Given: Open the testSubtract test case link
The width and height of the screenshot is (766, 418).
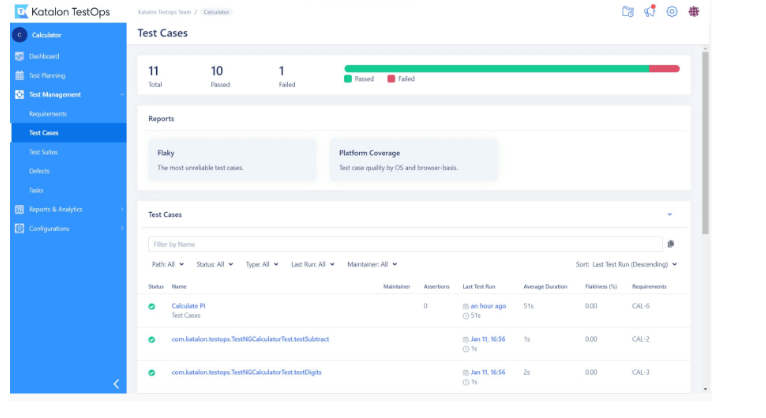Looking at the screenshot, I should (250, 339).
